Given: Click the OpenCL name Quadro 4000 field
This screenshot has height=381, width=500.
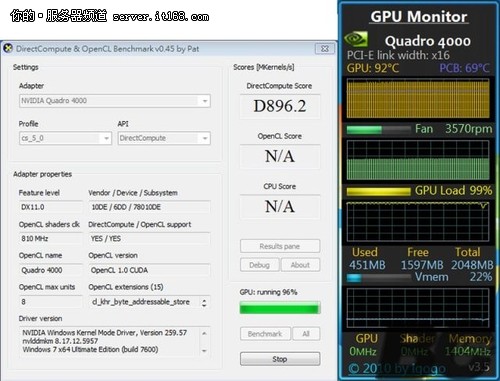Looking at the screenshot, I should 50,270.
